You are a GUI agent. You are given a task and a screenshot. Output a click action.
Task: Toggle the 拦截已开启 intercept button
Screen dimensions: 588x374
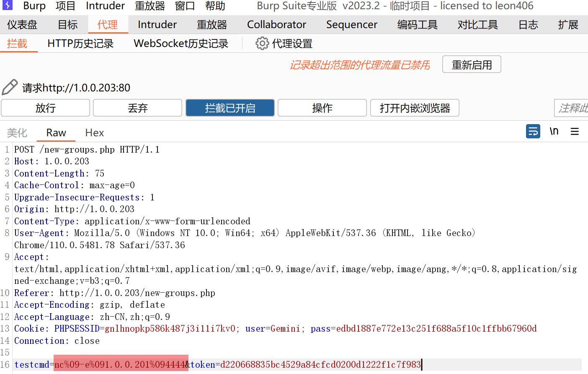(230, 108)
